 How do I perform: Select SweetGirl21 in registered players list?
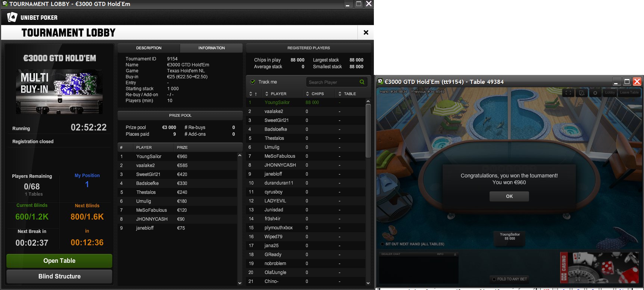tap(306, 120)
